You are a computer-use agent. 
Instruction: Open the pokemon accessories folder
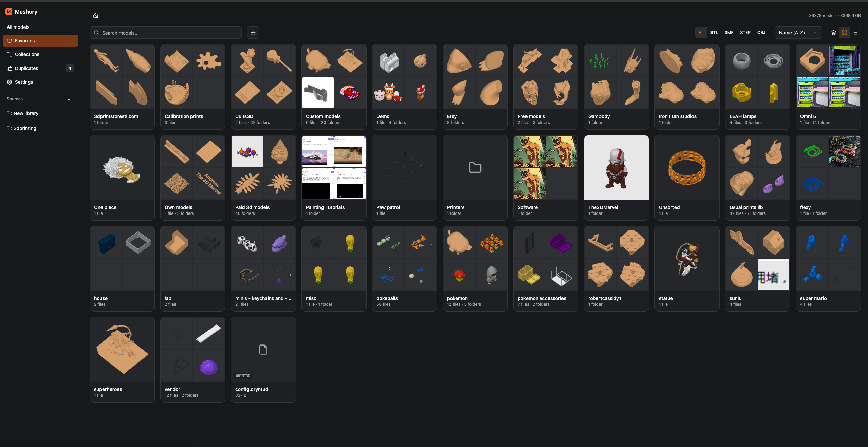coord(546,269)
